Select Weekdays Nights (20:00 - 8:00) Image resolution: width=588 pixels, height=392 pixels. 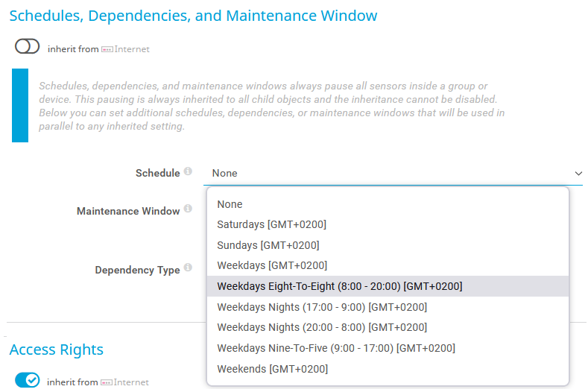click(x=322, y=327)
